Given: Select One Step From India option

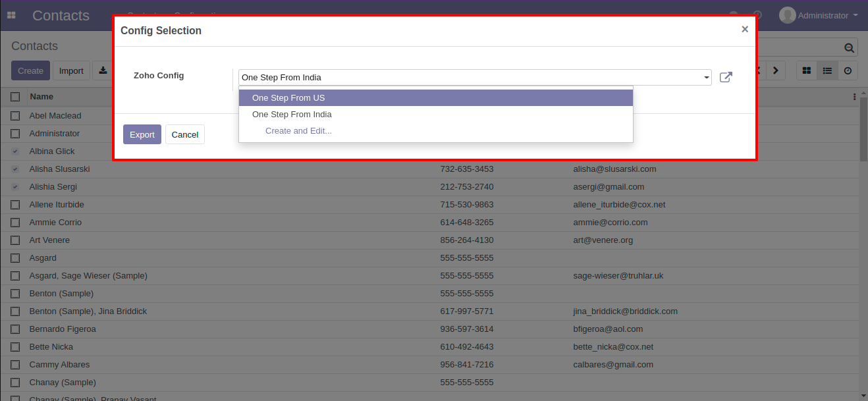Looking at the screenshot, I should pos(436,115).
